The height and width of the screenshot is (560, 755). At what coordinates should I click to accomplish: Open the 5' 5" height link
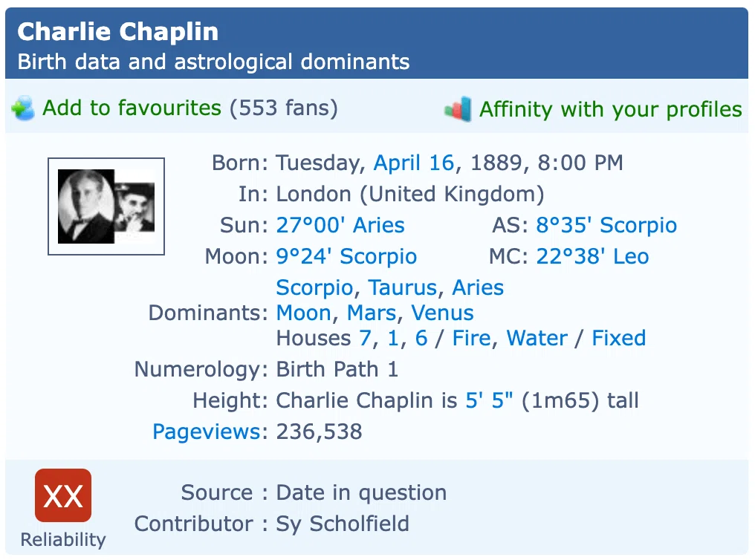(x=489, y=400)
